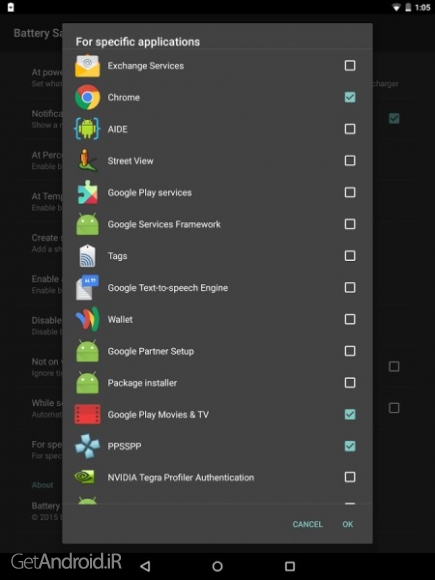Select the 'Google Text-to-speech Engine' label
This screenshot has width=435, height=580.
168,288
